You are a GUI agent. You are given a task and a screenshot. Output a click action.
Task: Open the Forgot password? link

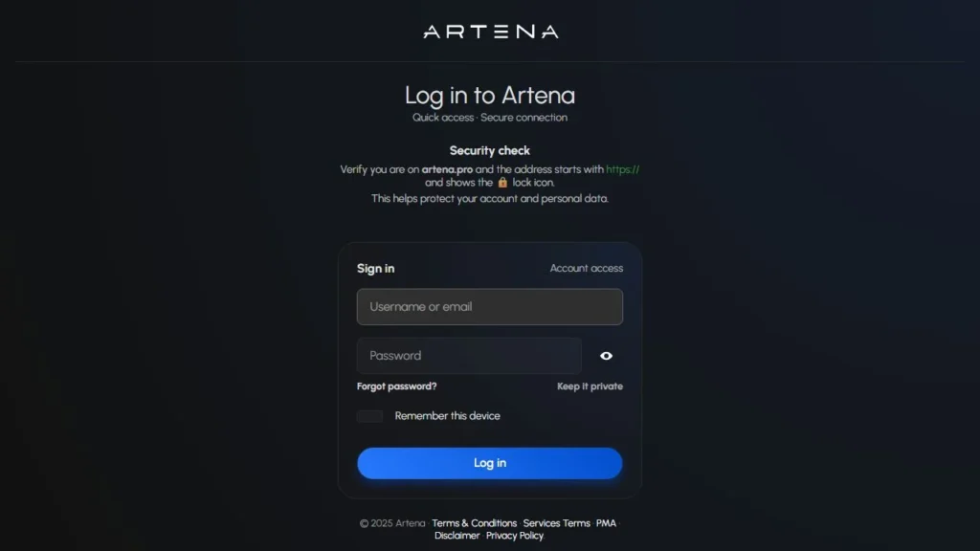pyautogui.click(x=396, y=386)
